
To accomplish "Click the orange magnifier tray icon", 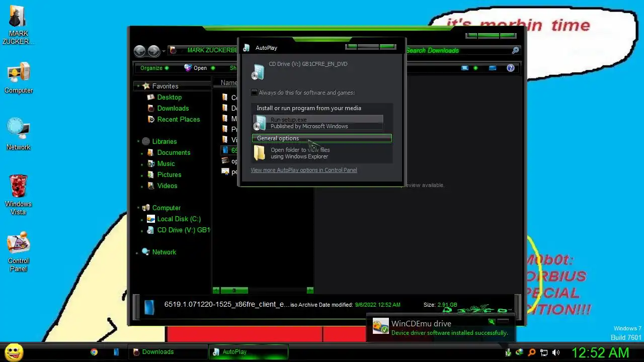I will [531, 352].
